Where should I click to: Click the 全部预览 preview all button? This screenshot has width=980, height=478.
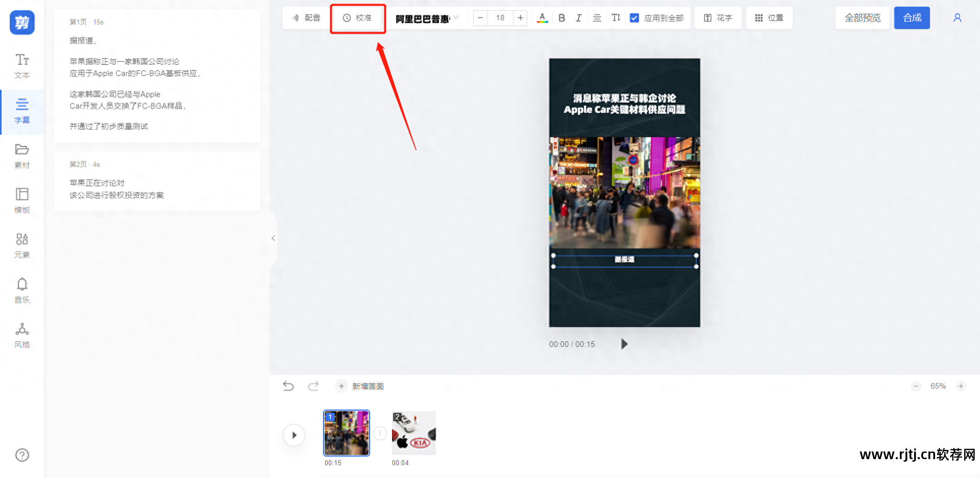pyautogui.click(x=862, y=17)
